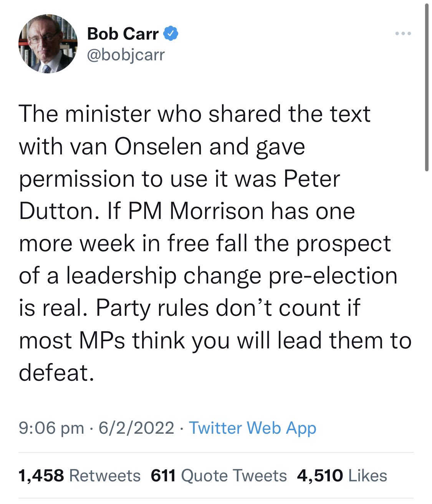This screenshot has width=432, height=504.
Task: Click the Likes label
Action: [x=367, y=476]
